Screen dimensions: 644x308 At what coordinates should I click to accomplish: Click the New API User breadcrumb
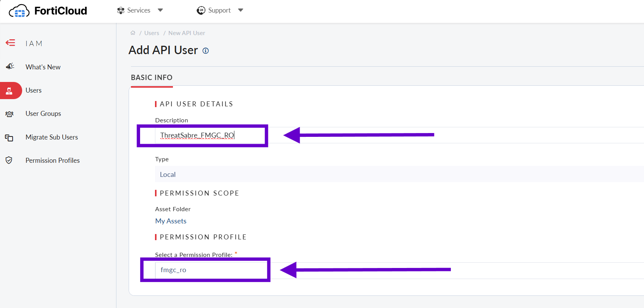pos(187,33)
